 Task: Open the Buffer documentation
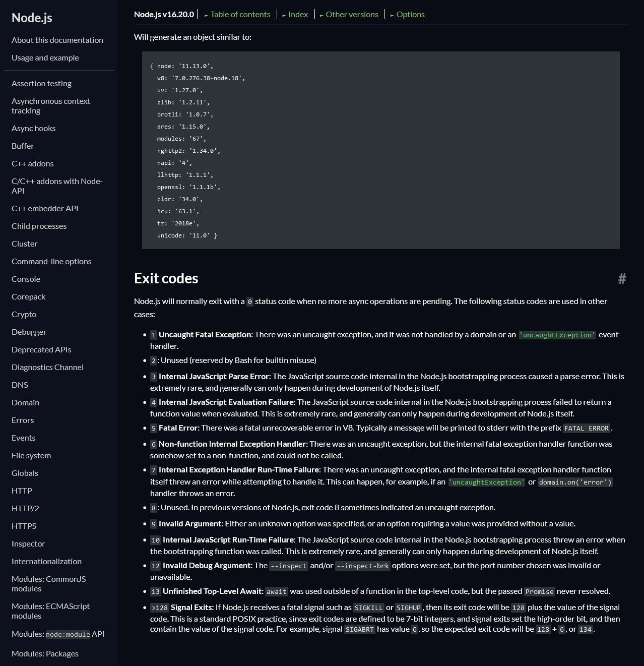23,146
